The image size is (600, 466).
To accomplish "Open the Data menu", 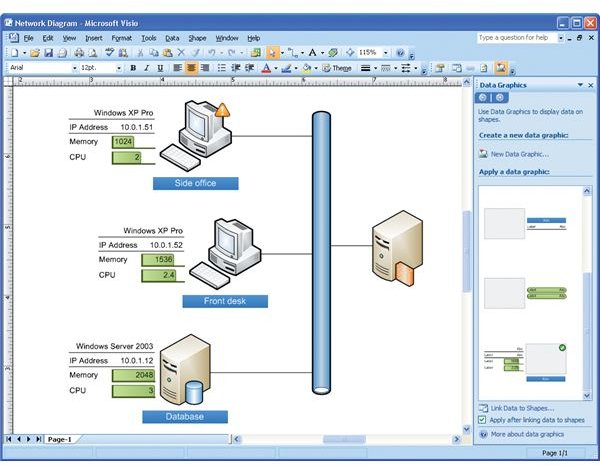I will pyautogui.click(x=172, y=38).
